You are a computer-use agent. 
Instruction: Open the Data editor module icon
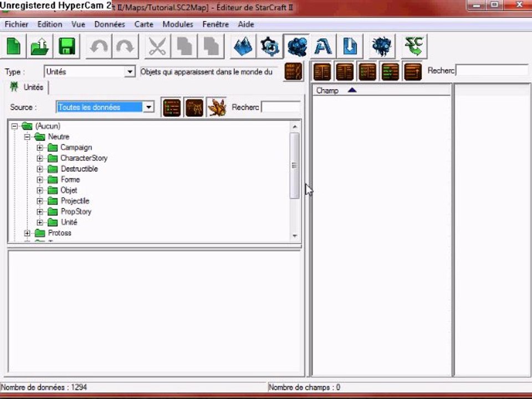click(x=297, y=46)
